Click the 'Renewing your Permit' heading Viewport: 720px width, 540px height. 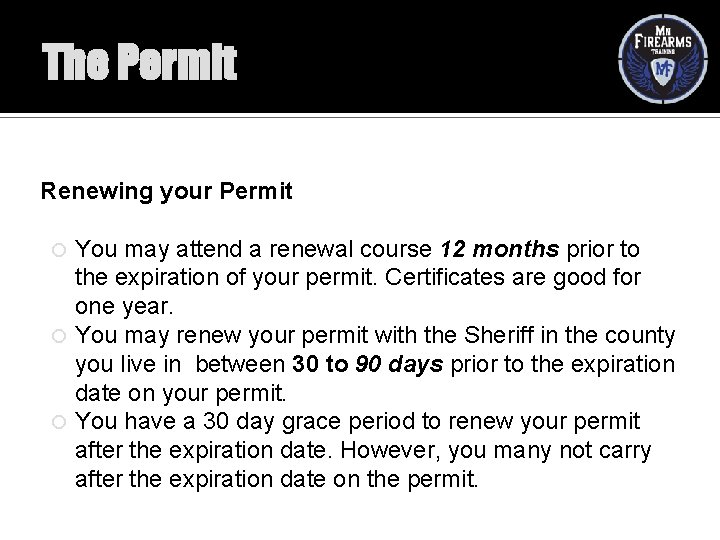pyautogui.click(x=166, y=191)
